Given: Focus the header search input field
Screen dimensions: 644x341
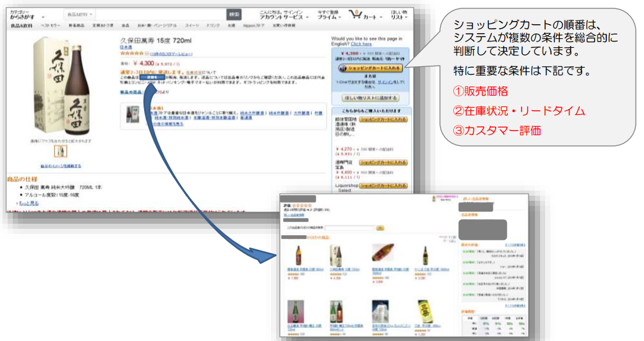Looking at the screenshot, I should click(161, 15).
